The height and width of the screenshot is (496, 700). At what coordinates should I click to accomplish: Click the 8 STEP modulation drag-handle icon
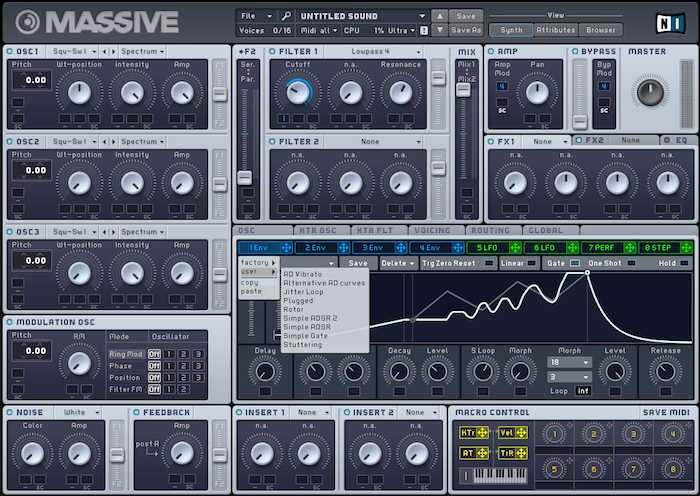tap(686, 247)
